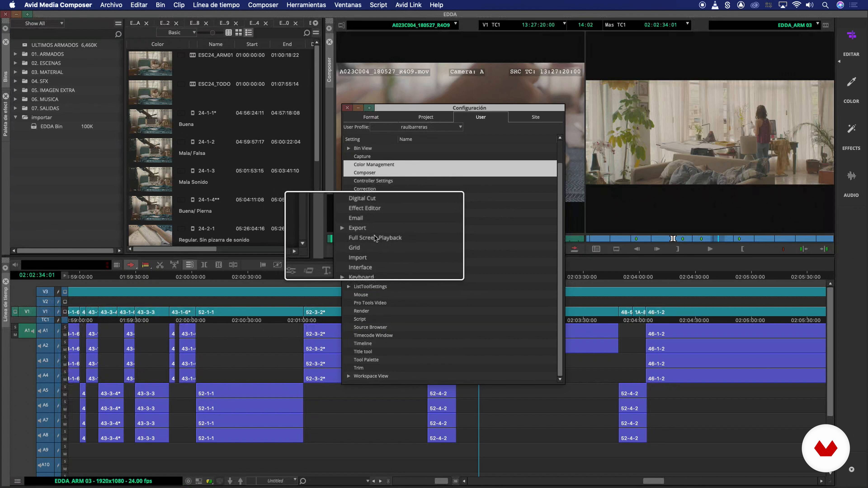Adjust timeline zoom slider at bottom bar
The image size is (868, 488).
pos(441,481)
